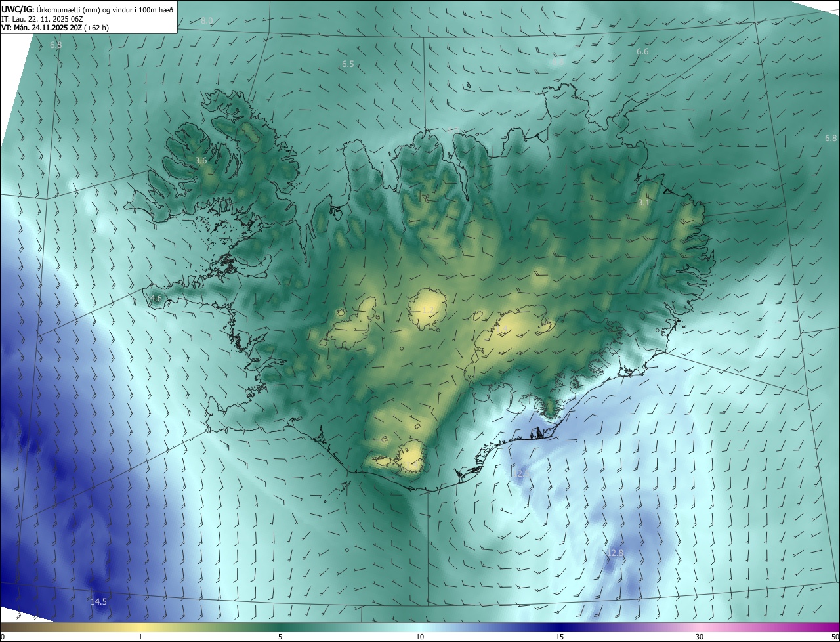
Task: Click the 4.6 value label on Snæfellsnes peninsula
Action: pyautogui.click(x=156, y=298)
